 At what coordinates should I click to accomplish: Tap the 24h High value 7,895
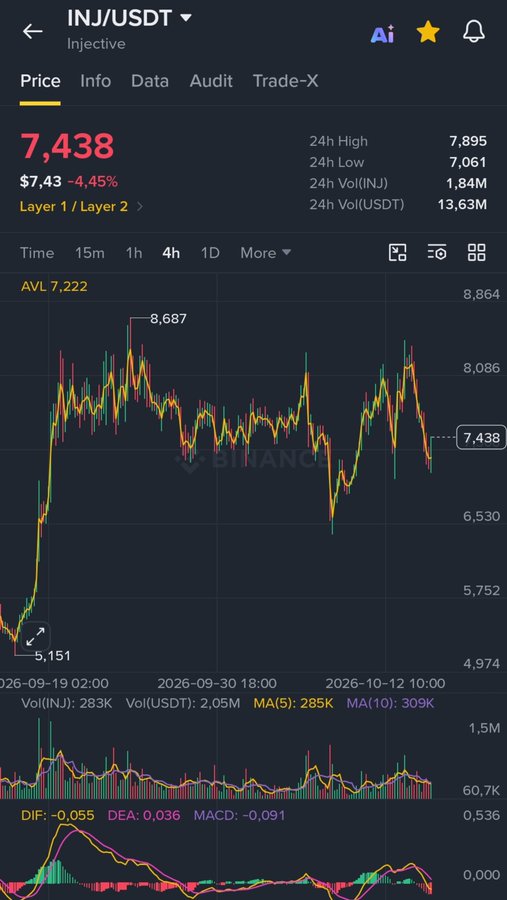pyautogui.click(x=468, y=141)
